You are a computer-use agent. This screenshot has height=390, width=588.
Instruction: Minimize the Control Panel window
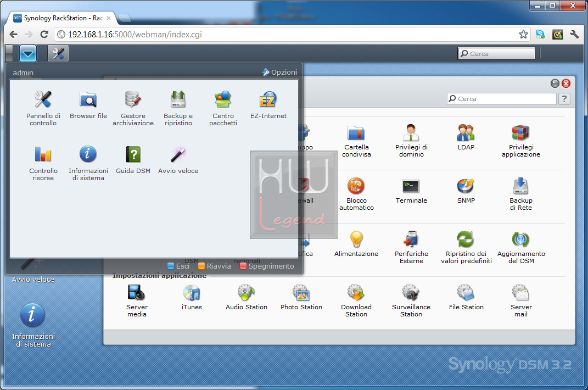tap(555, 83)
